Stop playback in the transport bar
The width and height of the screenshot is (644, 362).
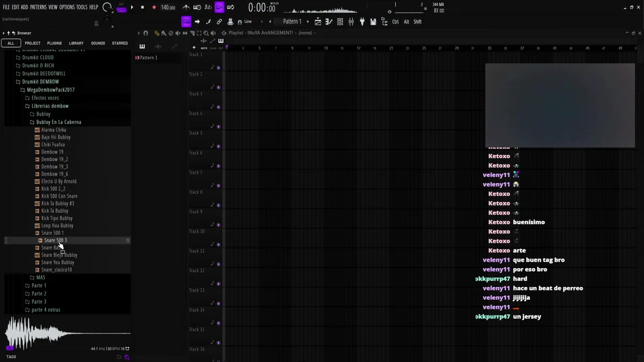click(x=142, y=7)
